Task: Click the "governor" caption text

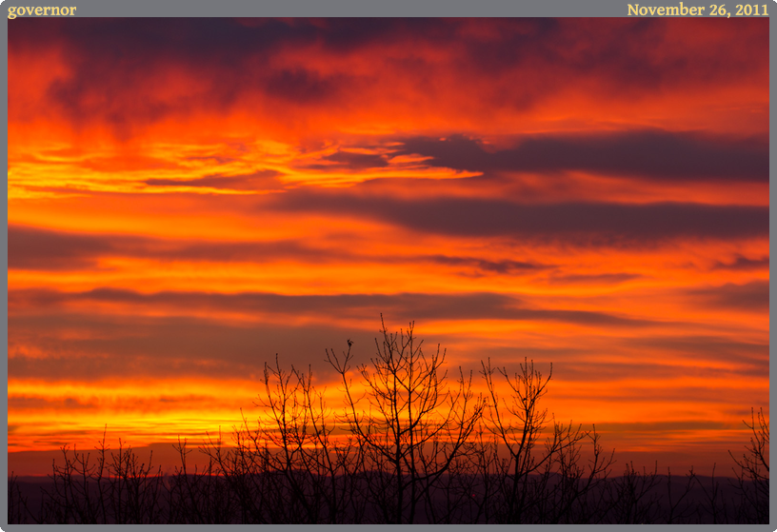Action: 42,10
